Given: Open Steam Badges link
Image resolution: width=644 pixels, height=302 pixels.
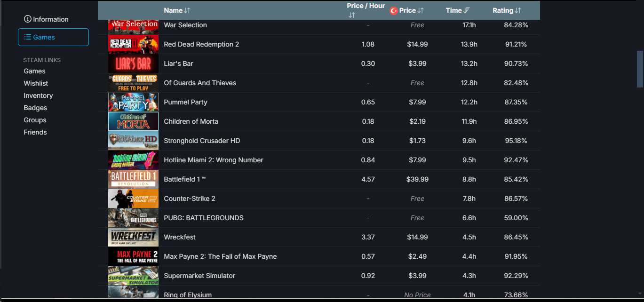Looking at the screenshot, I should click(36, 108).
